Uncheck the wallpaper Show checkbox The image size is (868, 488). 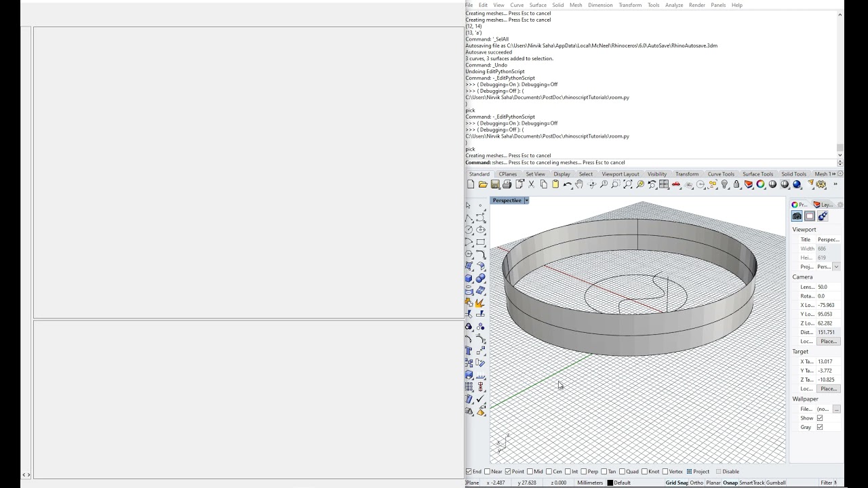[820, 418]
